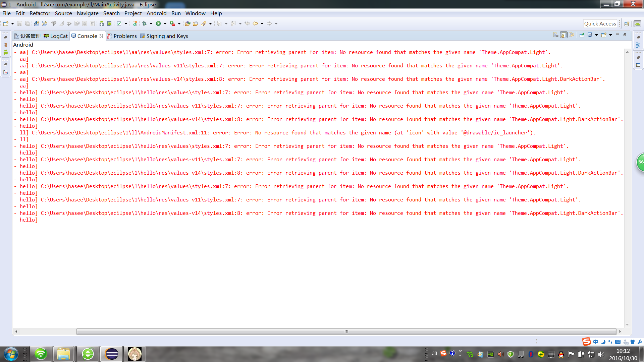Click the system clock 10:12
This screenshot has height=362, width=644.
pyautogui.click(x=623, y=351)
